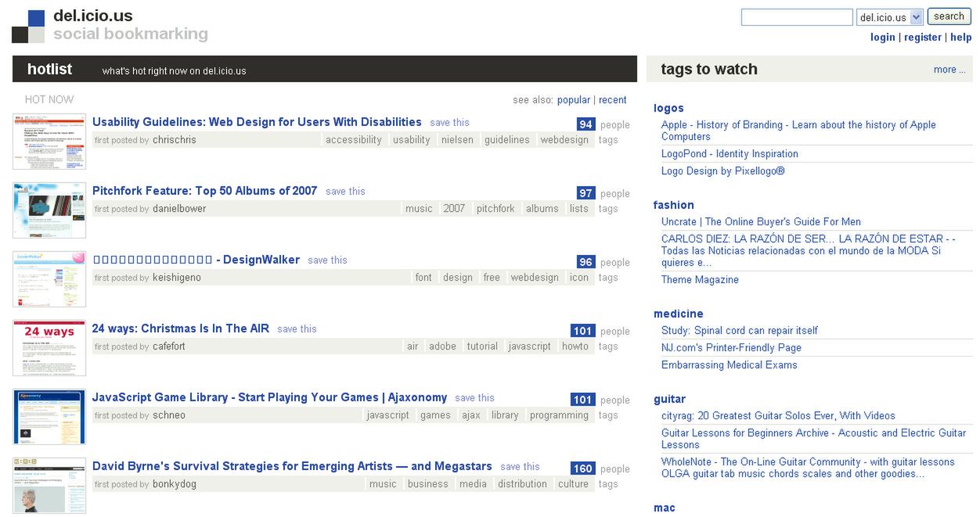This screenshot has width=980, height=517.
Task: Select the howto tag
Action: [575, 346]
